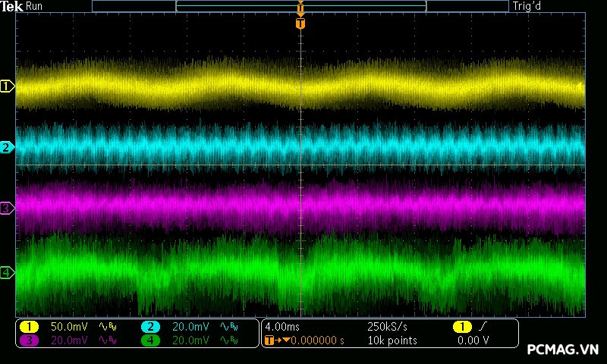
Task: Select the yellow channel 1 badge
Action: [29, 326]
